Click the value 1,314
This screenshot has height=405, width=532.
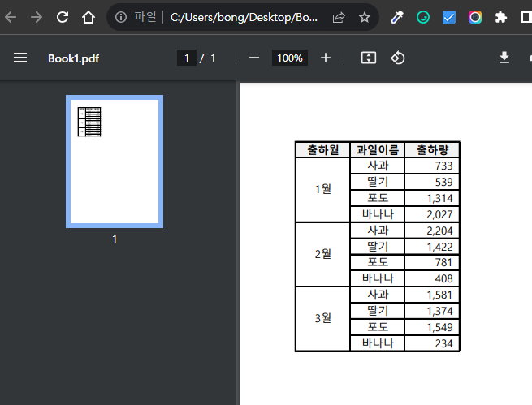[x=439, y=198]
